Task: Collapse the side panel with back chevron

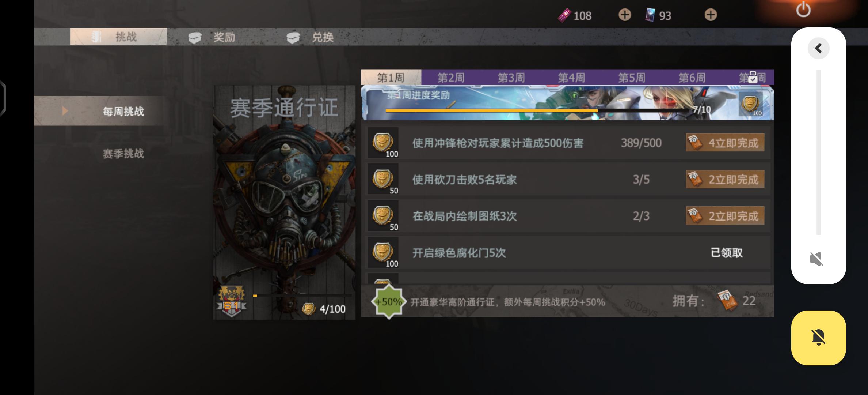Action: click(818, 48)
